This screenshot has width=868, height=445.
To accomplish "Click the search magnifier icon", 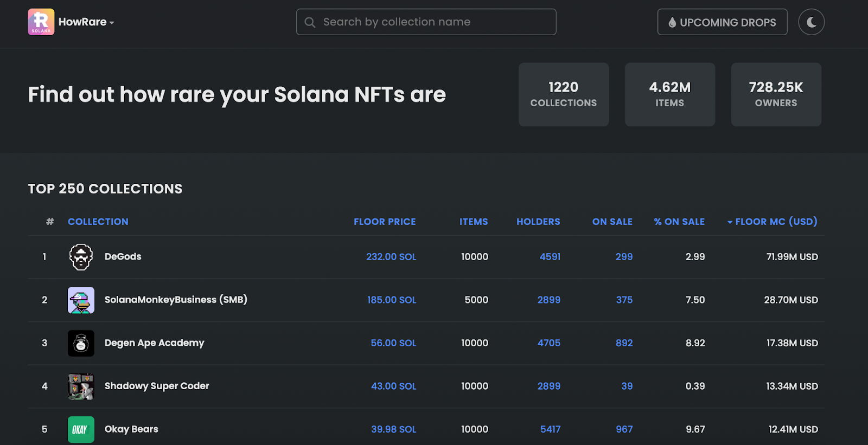I will click(x=310, y=22).
